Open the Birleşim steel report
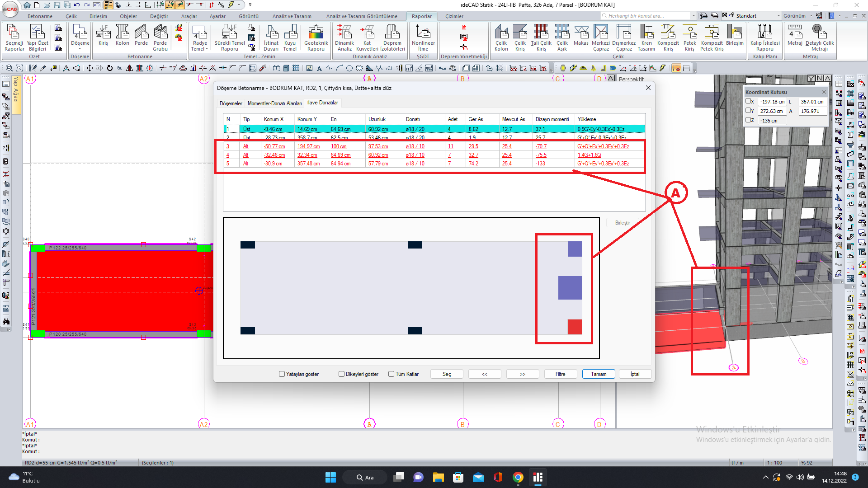This screenshot has width=868, height=488. (735, 35)
